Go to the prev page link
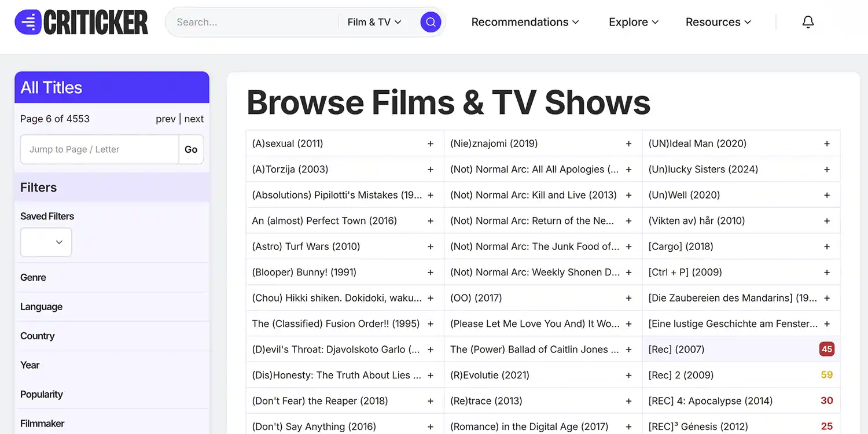This screenshot has width=868, height=434. [165, 119]
